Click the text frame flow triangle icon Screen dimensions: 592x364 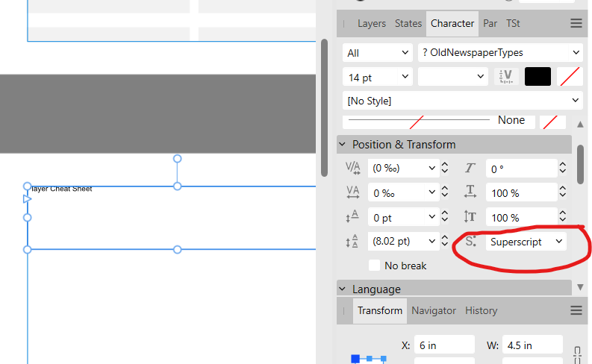[x=27, y=199]
